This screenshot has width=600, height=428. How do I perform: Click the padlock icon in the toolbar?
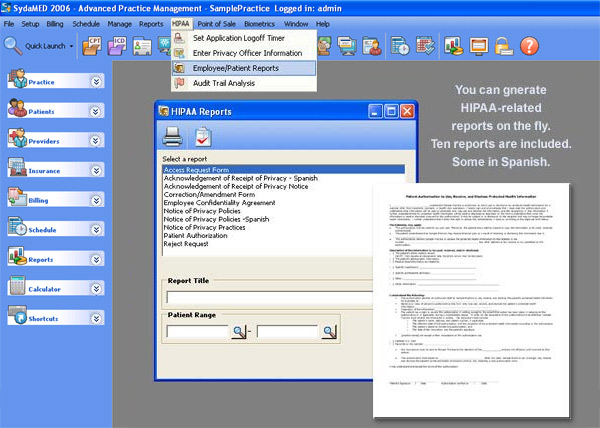pyautogui.click(x=504, y=45)
